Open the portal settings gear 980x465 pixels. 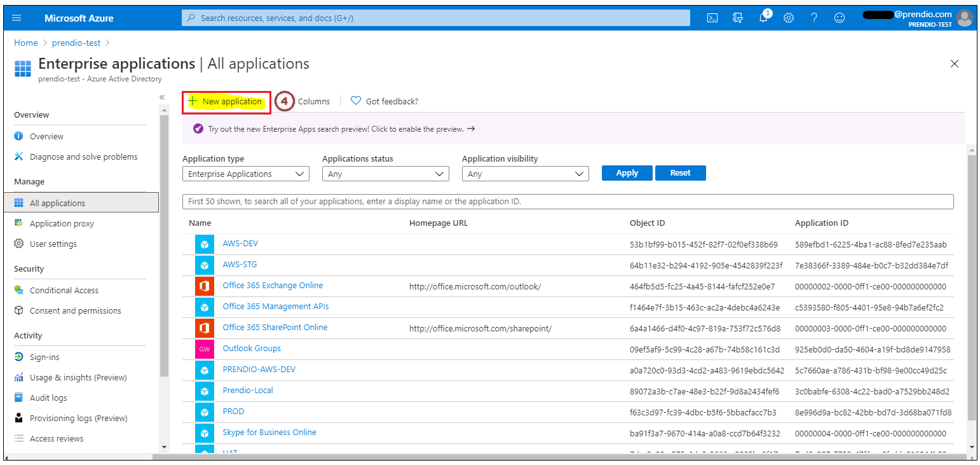click(789, 18)
